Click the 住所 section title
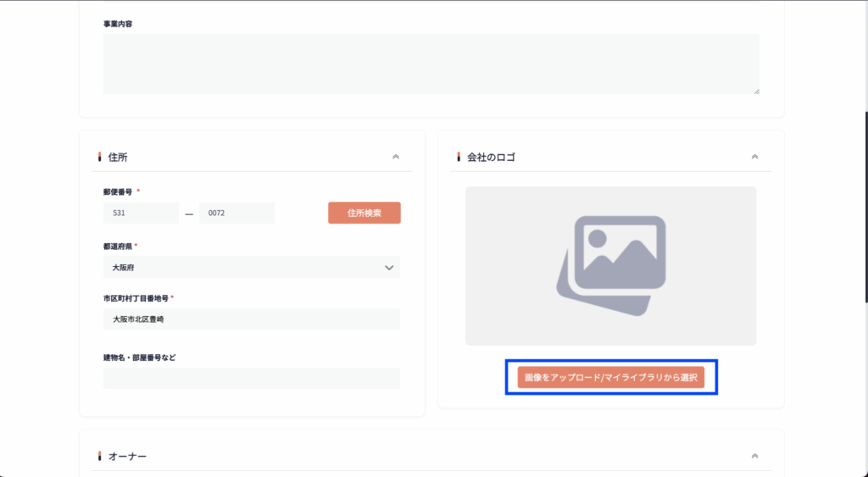Viewport: 868px width, 477px height. tap(118, 157)
